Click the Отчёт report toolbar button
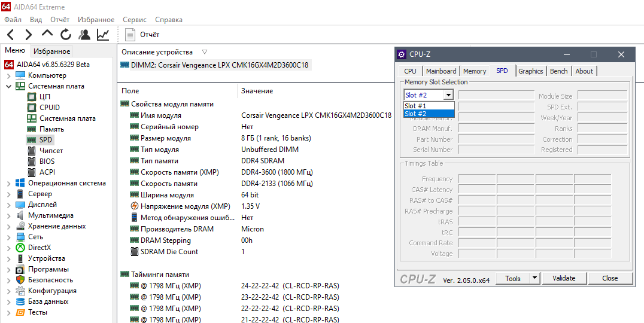The height and width of the screenshot is (323, 644). click(x=142, y=35)
